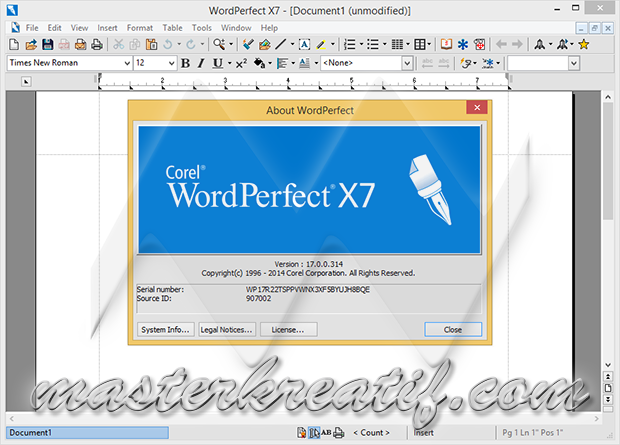The image size is (620, 445).
Task: Toggle superscript x² button
Action: [x=241, y=63]
